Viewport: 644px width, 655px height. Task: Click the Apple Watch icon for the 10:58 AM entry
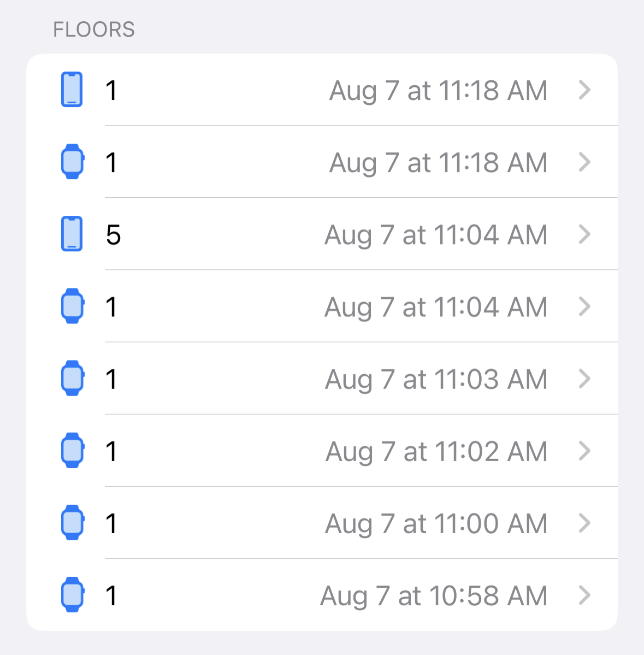[x=72, y=594]
